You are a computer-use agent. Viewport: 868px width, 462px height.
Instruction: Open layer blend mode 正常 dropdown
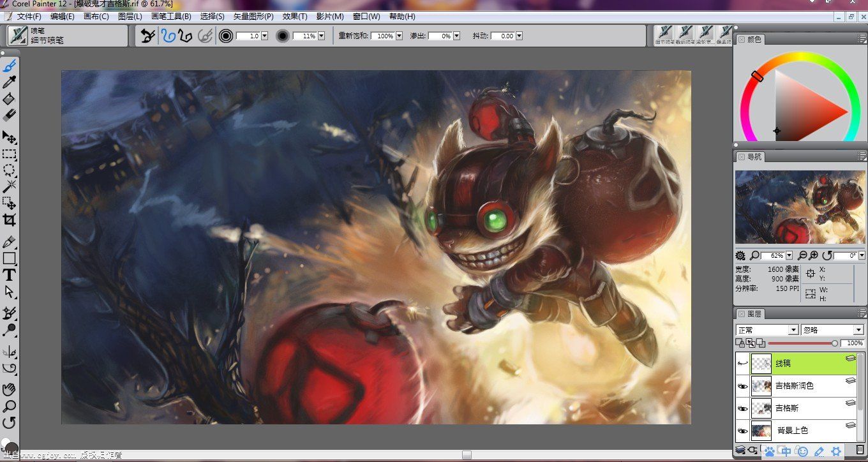coord(794,330)
